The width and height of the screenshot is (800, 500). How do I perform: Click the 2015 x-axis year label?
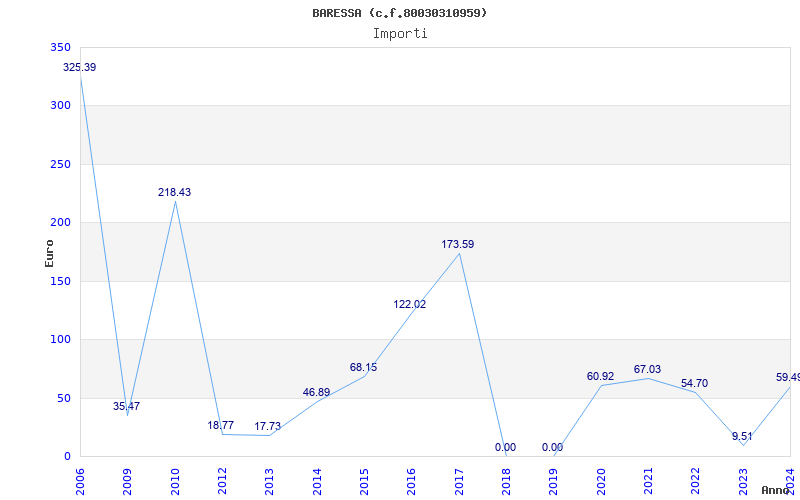tap(364, 482)
